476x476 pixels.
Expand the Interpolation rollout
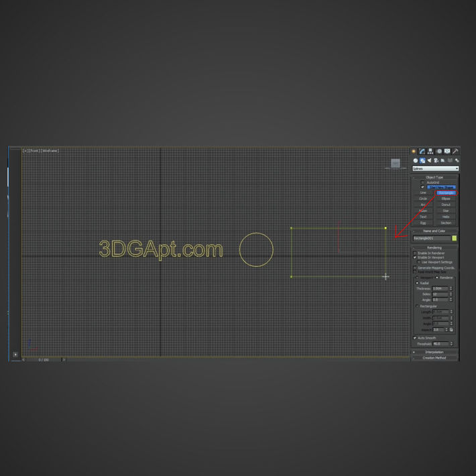pyautogui.click(x=434, y=352)
